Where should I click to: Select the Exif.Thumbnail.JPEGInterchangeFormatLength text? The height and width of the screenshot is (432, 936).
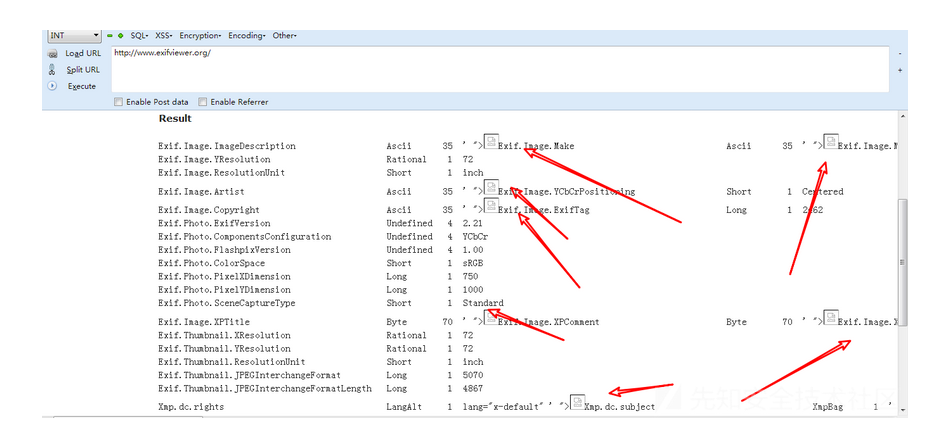(x=265, y=388)
